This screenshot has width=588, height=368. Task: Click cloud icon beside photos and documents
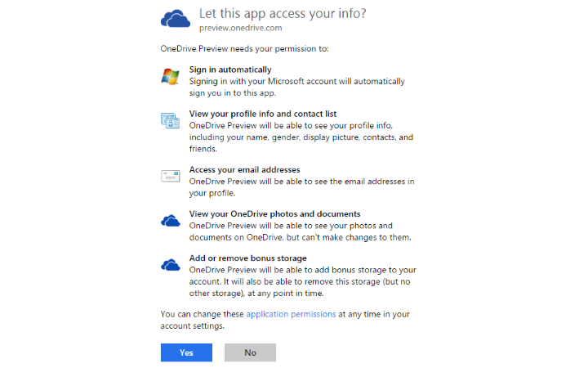170,220
